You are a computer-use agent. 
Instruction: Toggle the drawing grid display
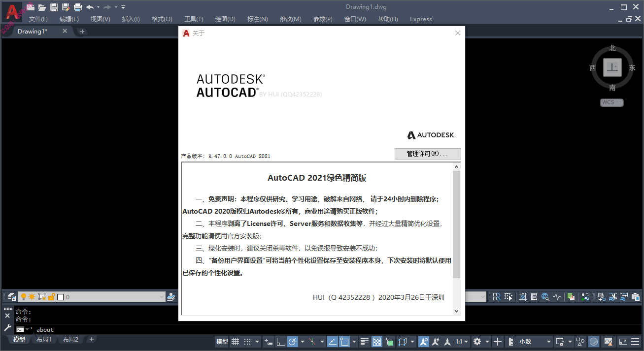pyautogui.click(x=236, y=341)
